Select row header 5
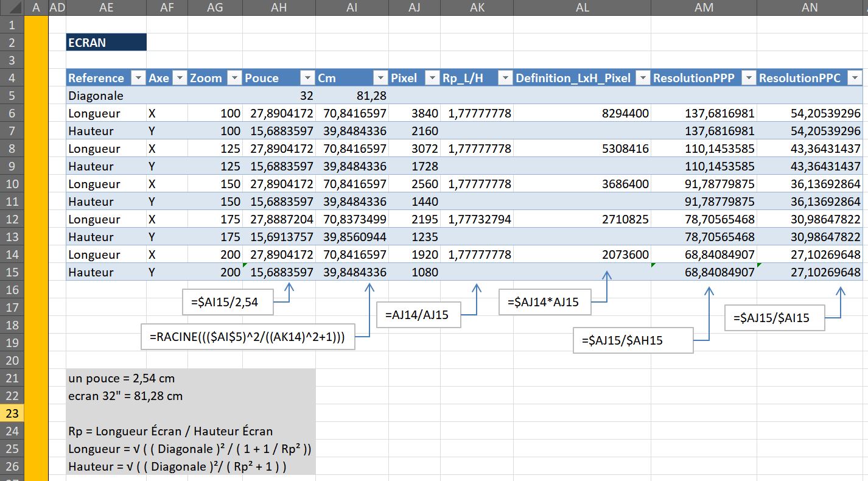 point(12,96)
